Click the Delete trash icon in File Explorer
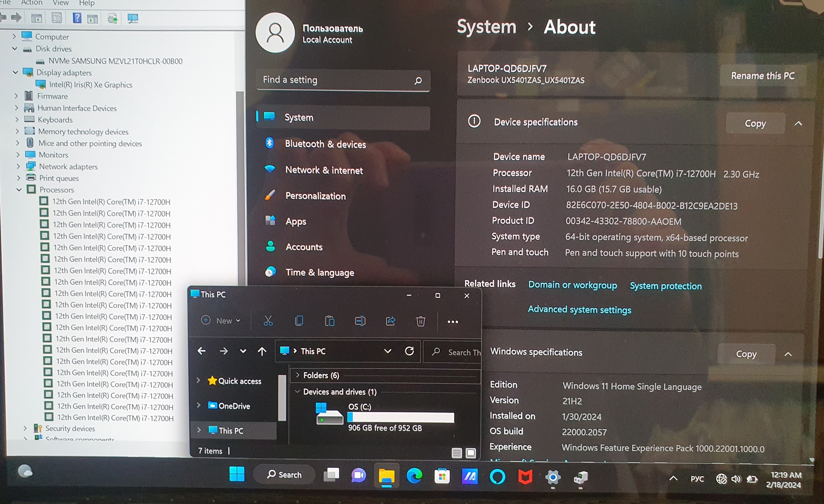824x504 pixels. coord(420,321)
